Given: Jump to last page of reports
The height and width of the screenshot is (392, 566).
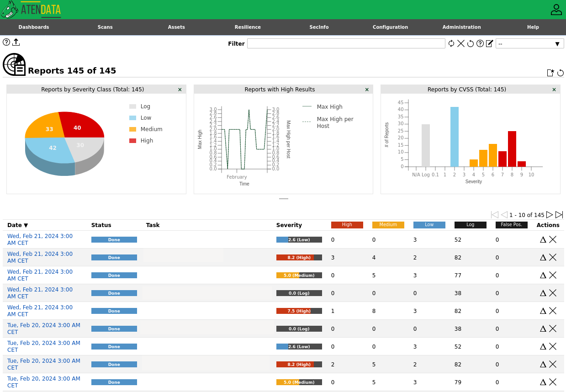Looking at the screenshot, I should (559, 215).
